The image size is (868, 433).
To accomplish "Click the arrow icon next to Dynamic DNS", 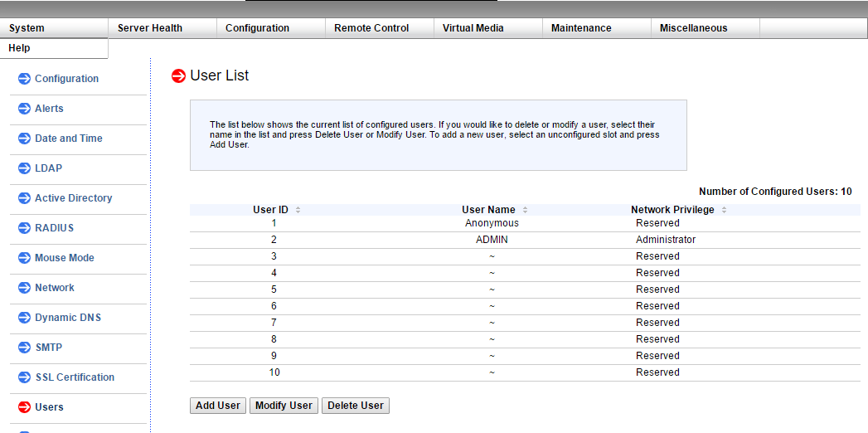I will (x=24, y=318).
